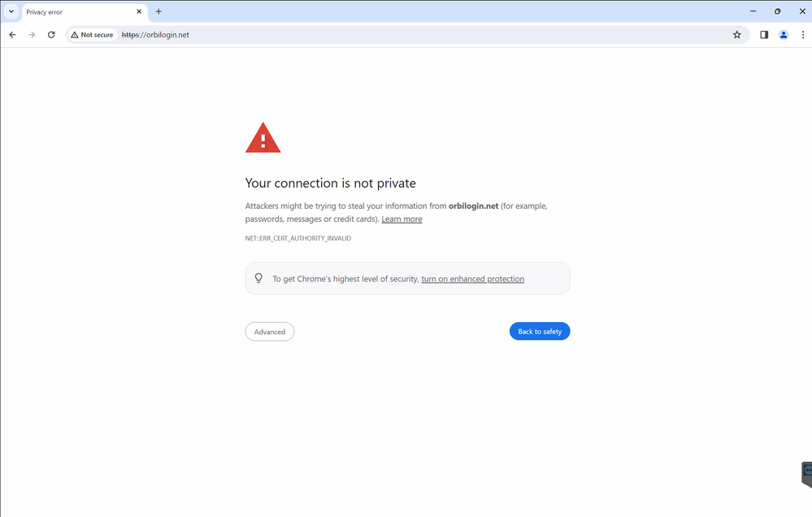The image size is (812, 517).
Task: Open the Learn more link
Action: tap(402, 219)
